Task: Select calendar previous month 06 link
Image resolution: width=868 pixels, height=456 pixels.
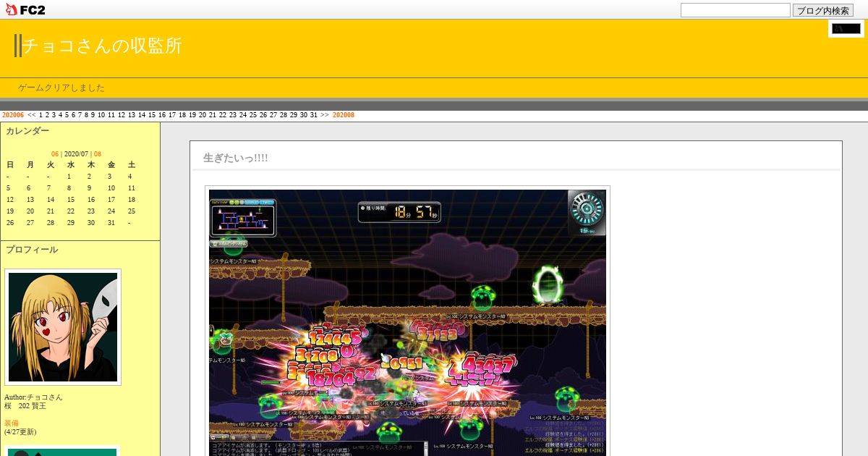Action: 55,153
